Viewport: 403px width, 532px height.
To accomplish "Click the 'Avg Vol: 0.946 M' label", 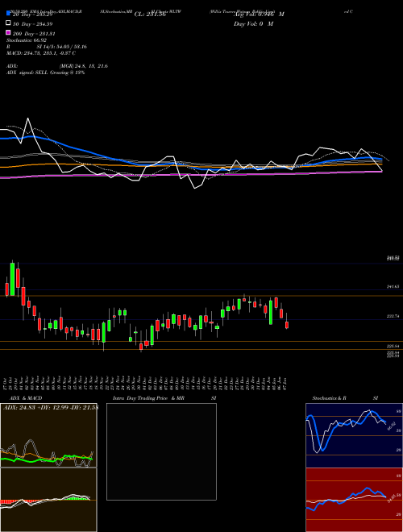I will point(259,15).
